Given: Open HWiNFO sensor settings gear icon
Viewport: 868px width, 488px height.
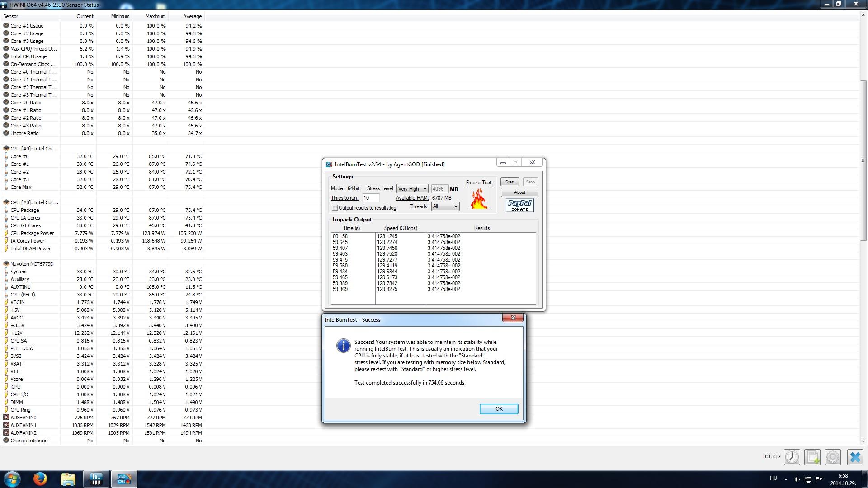Looking at the screenshot, I should tap(833, 457).
